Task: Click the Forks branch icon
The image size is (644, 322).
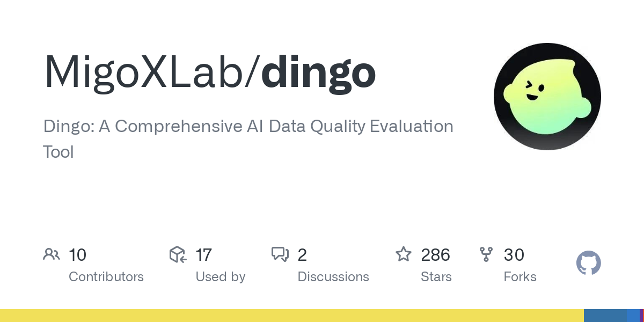Action: click(x=486, y=254)
